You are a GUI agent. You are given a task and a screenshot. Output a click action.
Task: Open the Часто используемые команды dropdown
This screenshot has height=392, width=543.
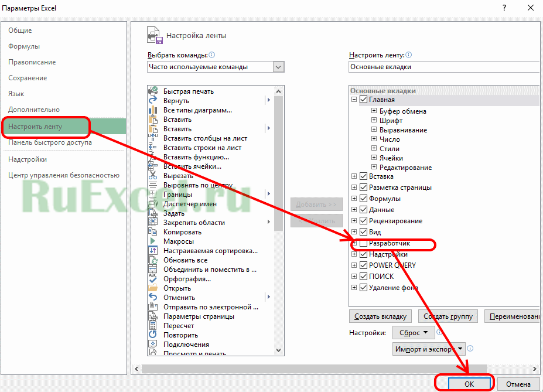pyautogui.click(x=278, y=67)
